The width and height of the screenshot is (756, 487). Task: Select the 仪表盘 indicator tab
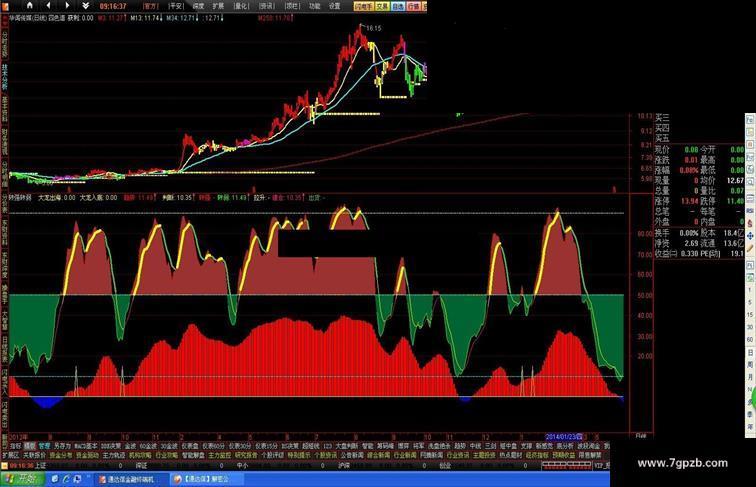pyautogui.click(x=190, y=446)
